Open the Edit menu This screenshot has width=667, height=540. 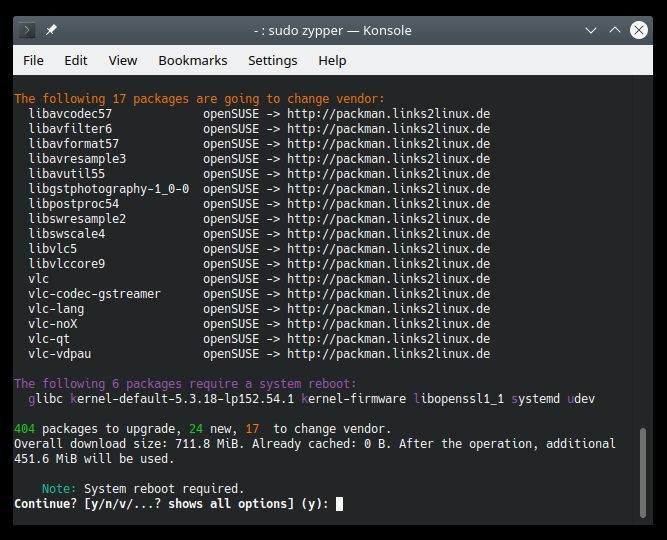tap(76, 60)
